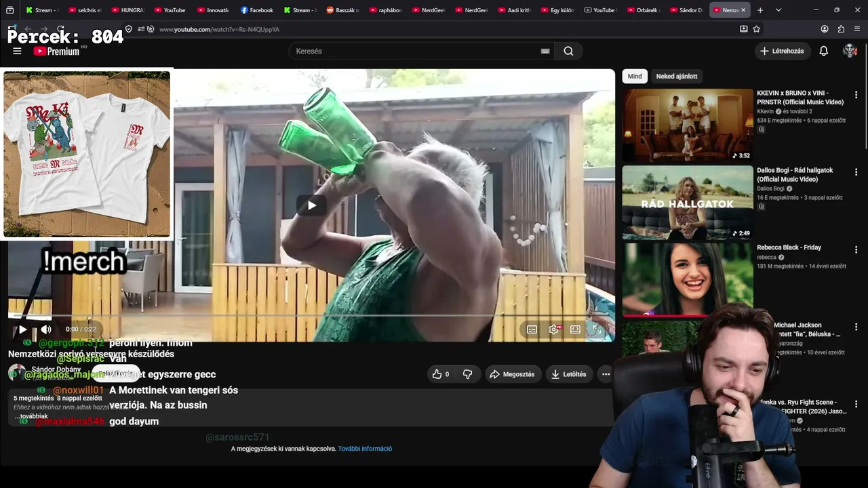Select the Neked ajánlott filter chip
868x488 pixels.
(x=677, y=76)
